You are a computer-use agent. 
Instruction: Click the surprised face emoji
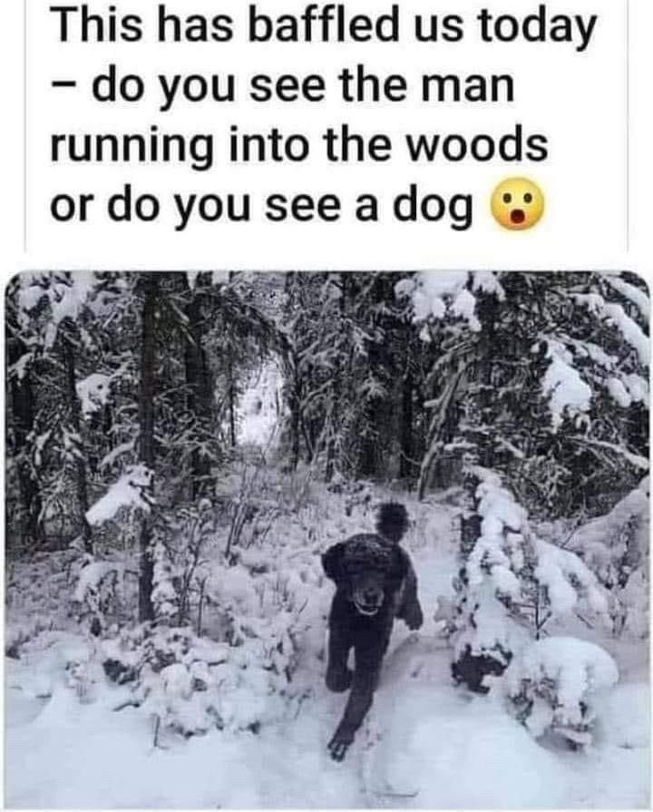[517, 204]
